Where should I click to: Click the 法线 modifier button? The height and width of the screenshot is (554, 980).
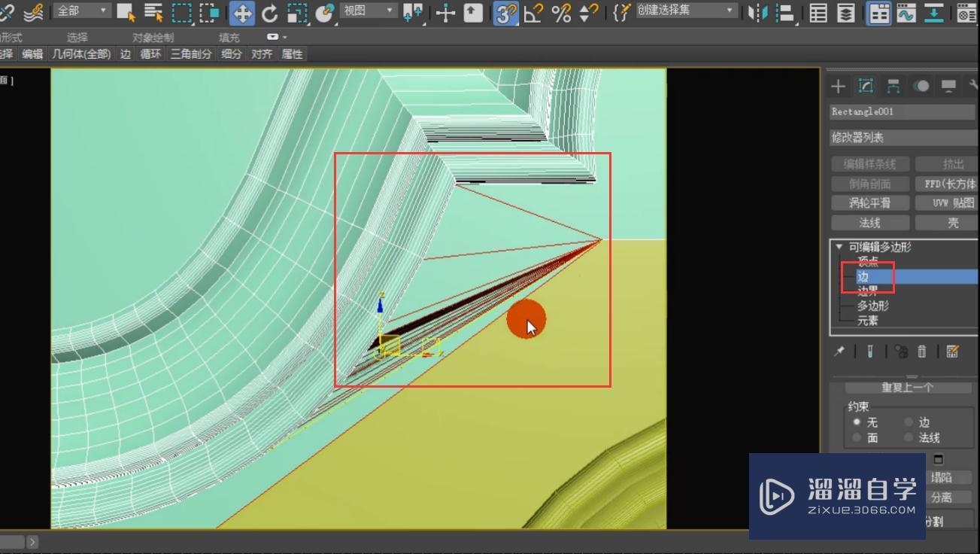click(x=869, y=223)
